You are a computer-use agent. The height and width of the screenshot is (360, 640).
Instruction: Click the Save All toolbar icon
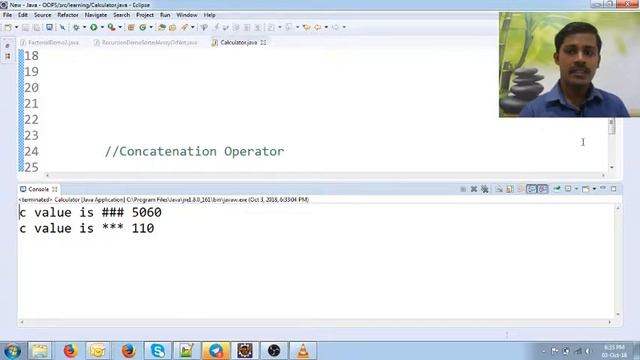(x=36, y=27)
